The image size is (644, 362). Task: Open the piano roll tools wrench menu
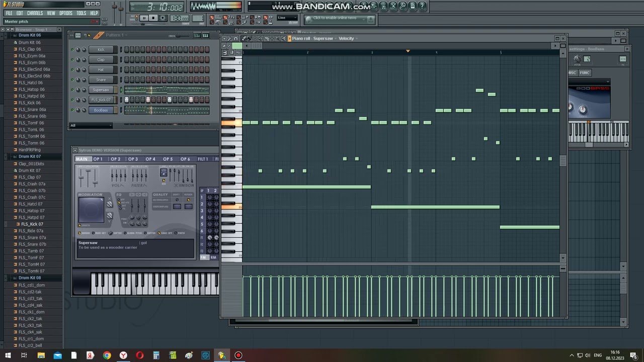229,39
